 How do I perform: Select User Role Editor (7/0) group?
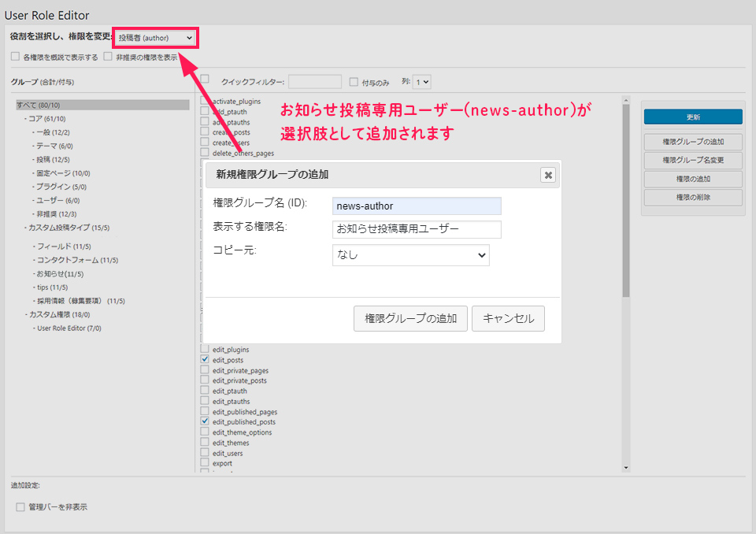(x=69, y=328)
